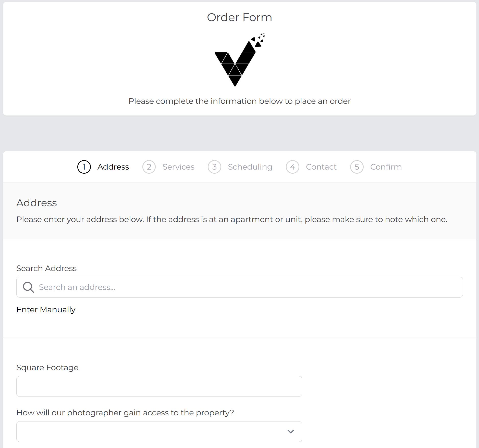The width and height of the screenshot is (479, 448).
Task: Click the step 1 circle icon
Action: pyautogui.click(x=84, y=167)
